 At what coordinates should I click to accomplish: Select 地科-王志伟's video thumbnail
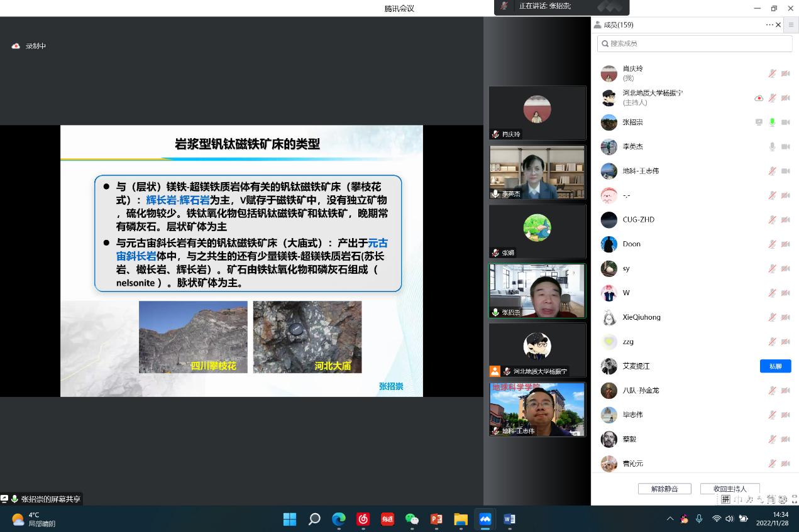(537, 409)
